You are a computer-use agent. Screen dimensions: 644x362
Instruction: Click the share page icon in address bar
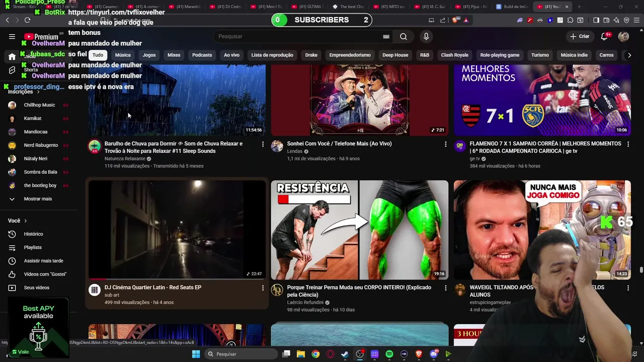click(443, 20)
